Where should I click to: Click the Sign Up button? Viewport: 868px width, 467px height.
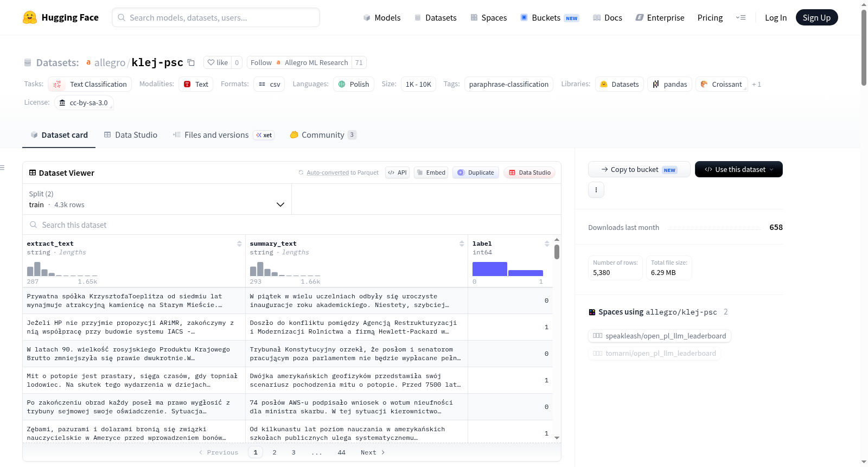(816, 17)
